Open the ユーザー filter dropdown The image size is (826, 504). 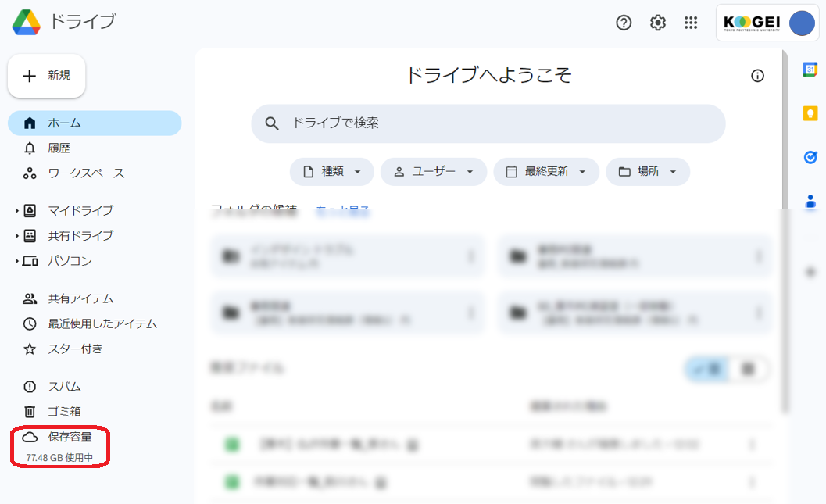click(x=434, y=172)
